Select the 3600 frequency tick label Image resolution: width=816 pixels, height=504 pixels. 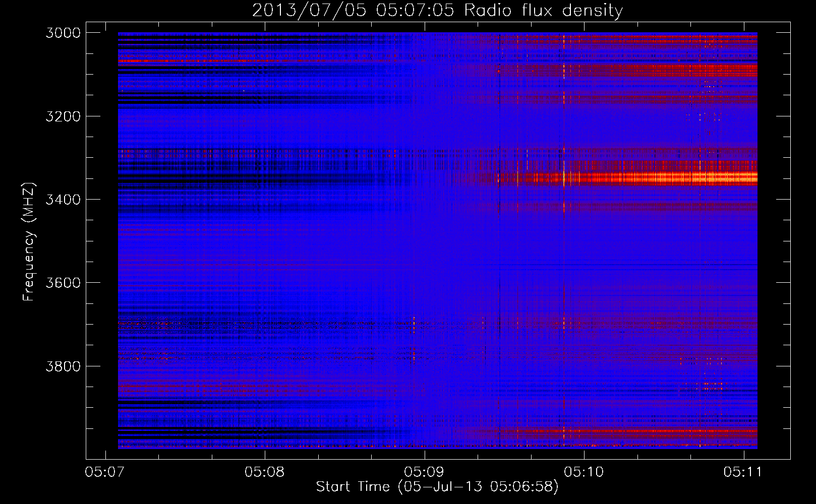63,283
